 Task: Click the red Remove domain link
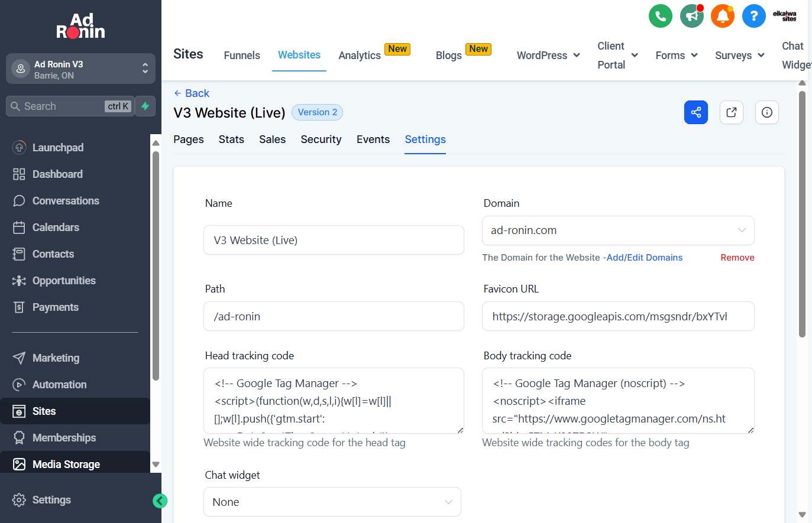click(x=737, y=258)
